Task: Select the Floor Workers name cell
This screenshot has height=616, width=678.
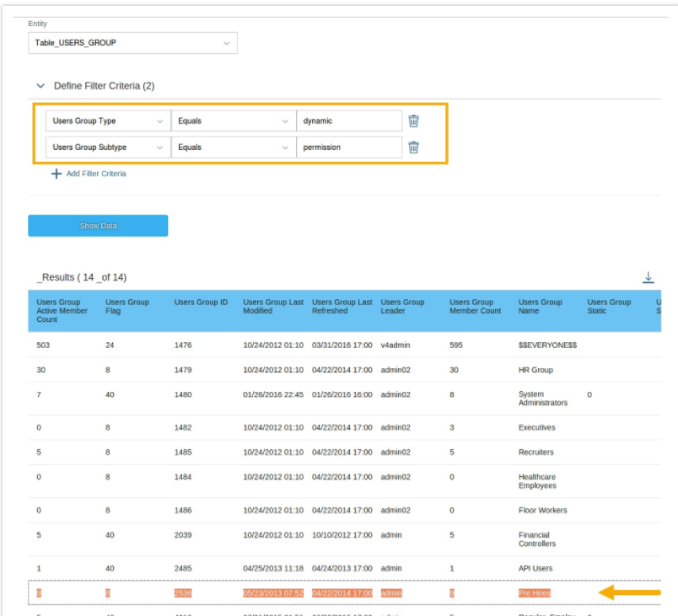Action: tap(542, 510)
